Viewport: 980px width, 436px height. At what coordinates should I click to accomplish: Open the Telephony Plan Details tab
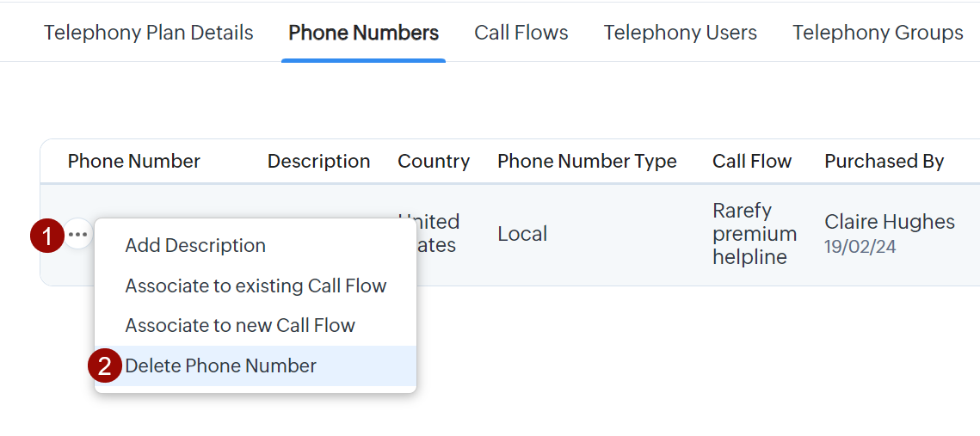click(x=149, y=33)
